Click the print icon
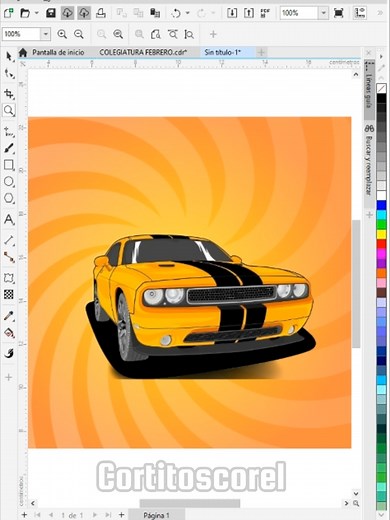Image resolution: width=390 pixels, height=520 pixels. pyautogui.click(x=101, y=13)
